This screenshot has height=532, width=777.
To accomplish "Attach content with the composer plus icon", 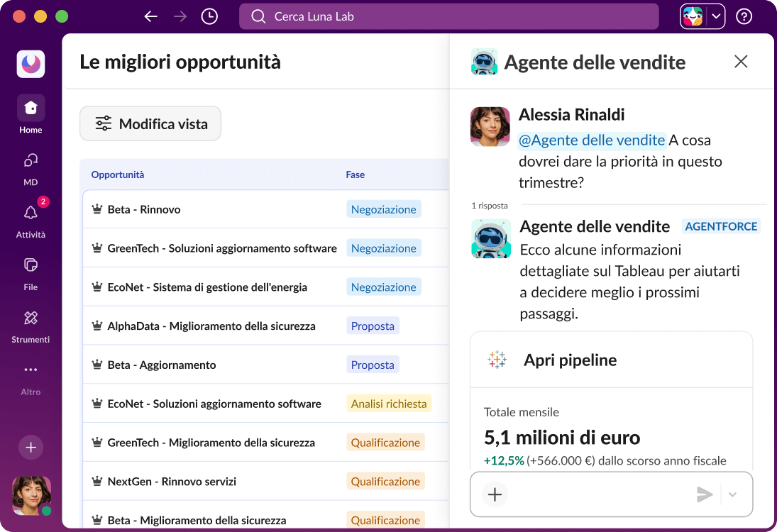I will 495,494.
